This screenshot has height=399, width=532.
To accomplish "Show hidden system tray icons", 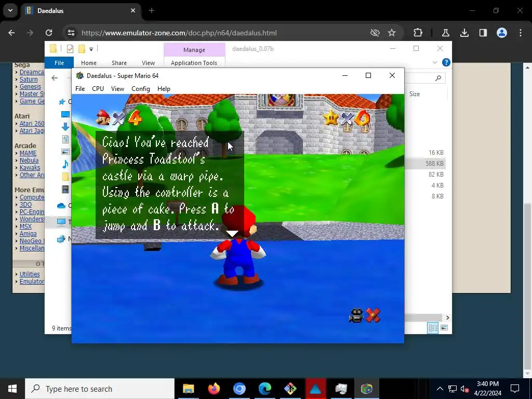I will 440,389.
